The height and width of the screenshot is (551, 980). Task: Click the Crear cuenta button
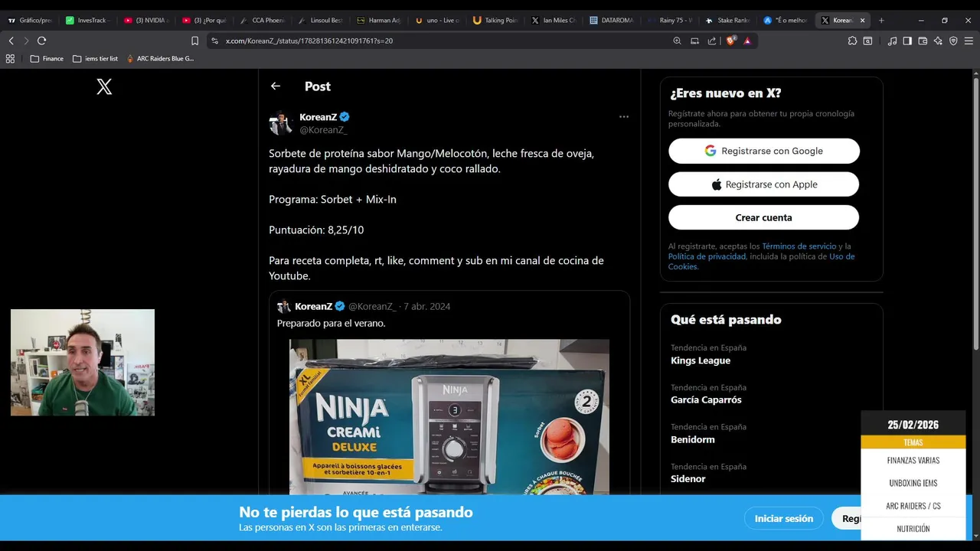(764, 217)
